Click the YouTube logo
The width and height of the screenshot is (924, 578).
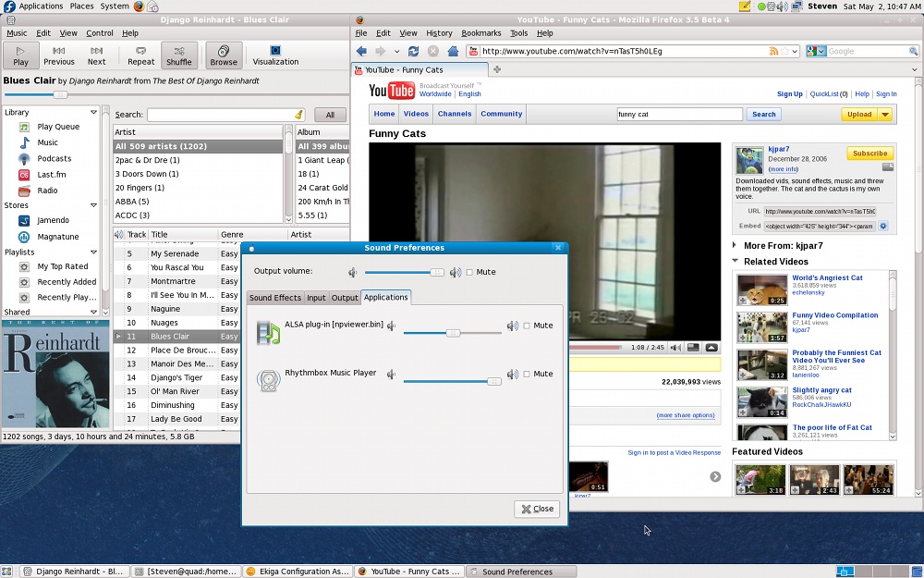click(x=392, y=91)
